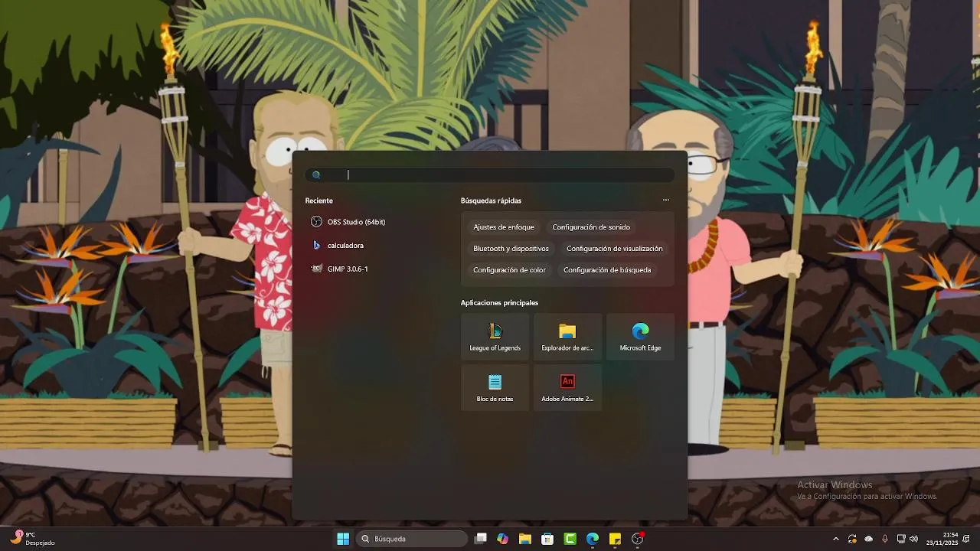
Task: Open the weather widget showing 9°C
Action: pos(32,538)
